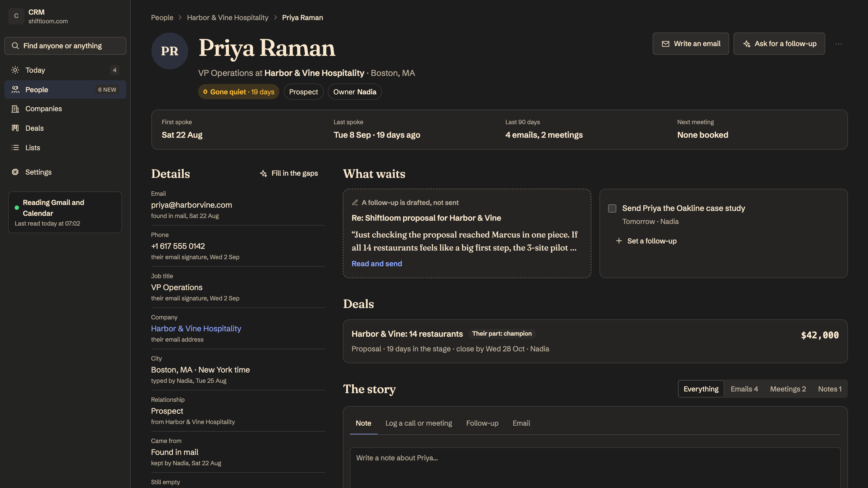Click the Reading Gmail and Calendar status card
Screen dimensions: 868x488
pos(65,212)
